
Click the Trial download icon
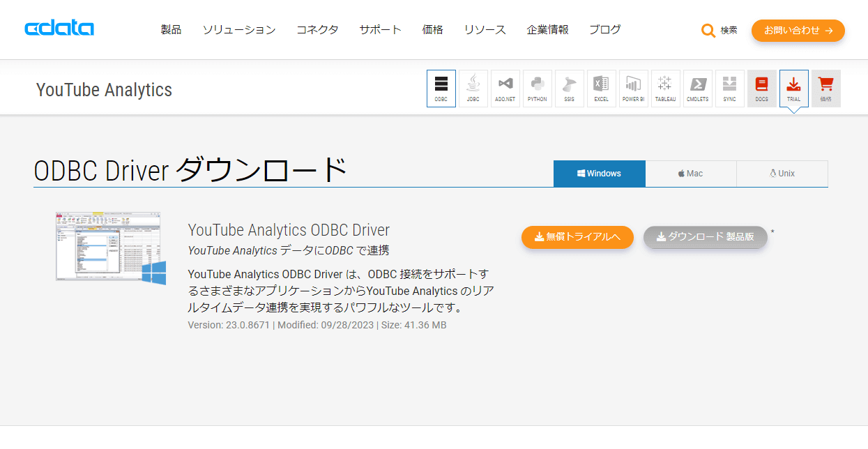794,89
